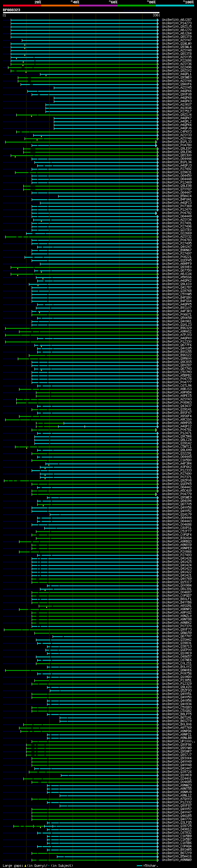Open hit UniRef100_A8J270
The height and width of the screenshot is (868, 197).
(x=177, y=30)
